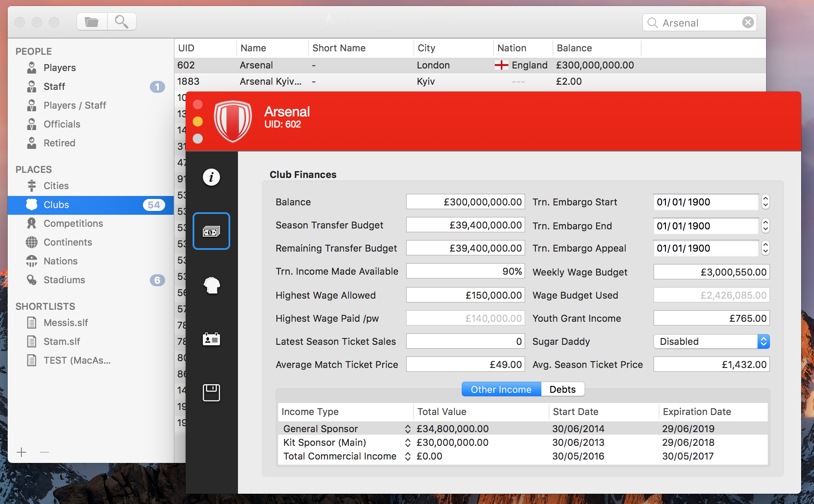The image size is (814, 504).
Task: Change Total Commercial Income type selector
Action: (407, 456)
